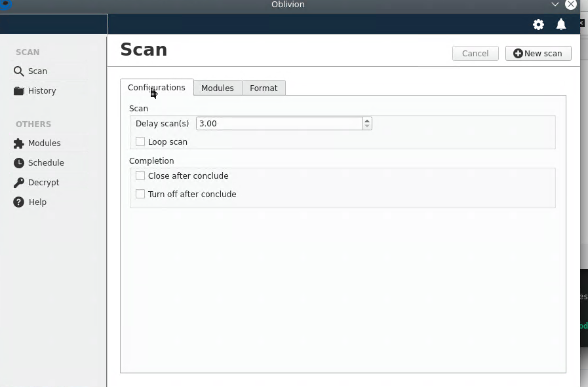Switch to the Format tab

pos(264,88)
